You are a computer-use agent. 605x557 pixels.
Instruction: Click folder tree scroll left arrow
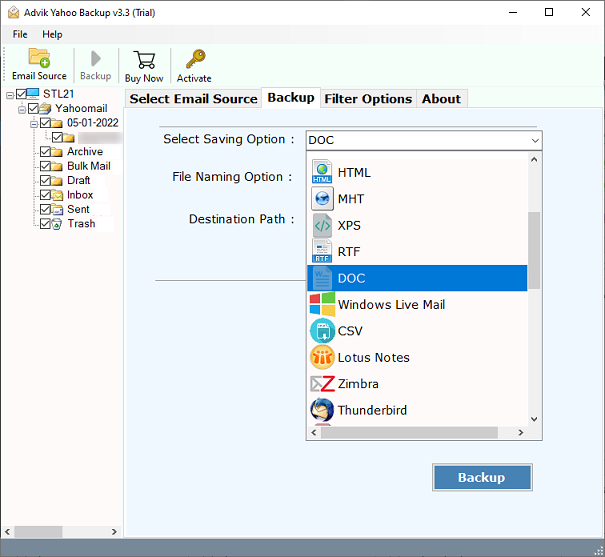coord(8,532)
